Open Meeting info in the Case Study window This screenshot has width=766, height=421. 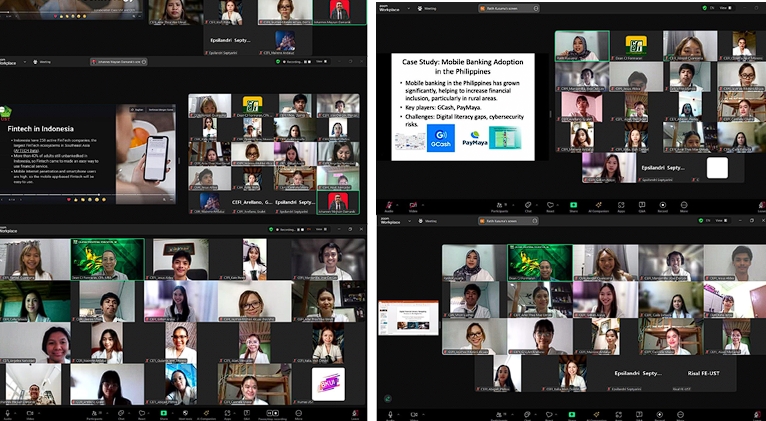point(427,8)
